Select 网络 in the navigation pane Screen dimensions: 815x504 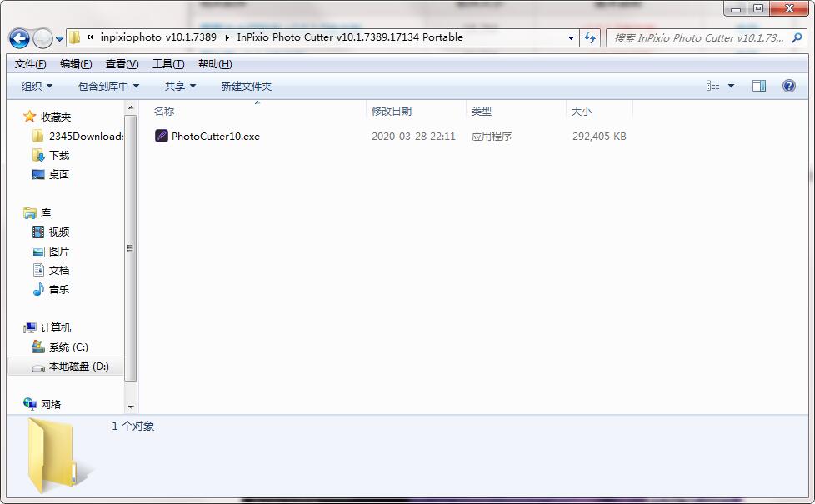tap(51, 404)
